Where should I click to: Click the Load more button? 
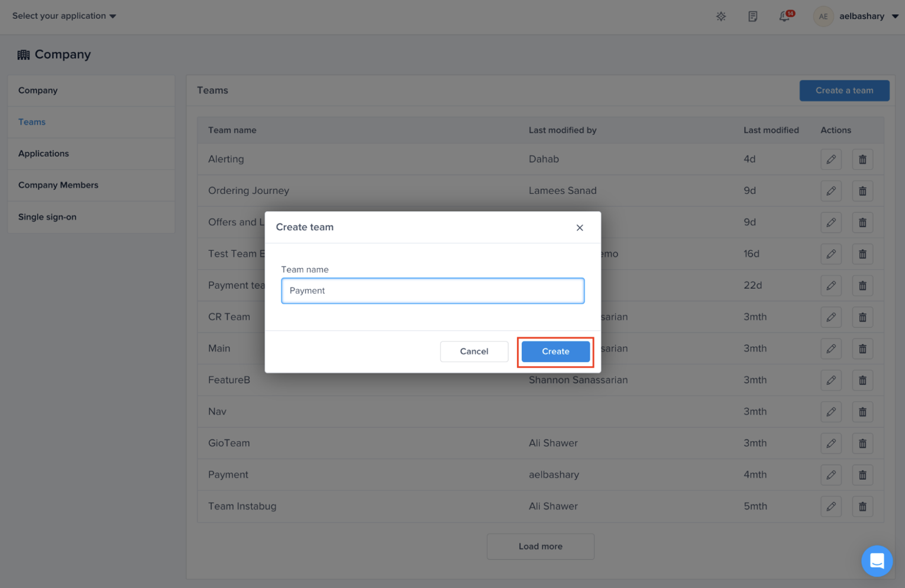(x=540, y=547)
